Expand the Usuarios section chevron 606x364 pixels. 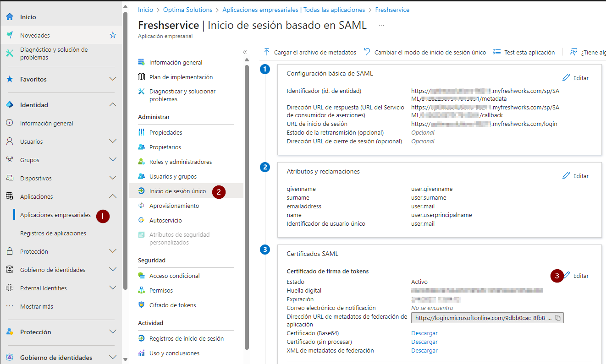(113, 141)
